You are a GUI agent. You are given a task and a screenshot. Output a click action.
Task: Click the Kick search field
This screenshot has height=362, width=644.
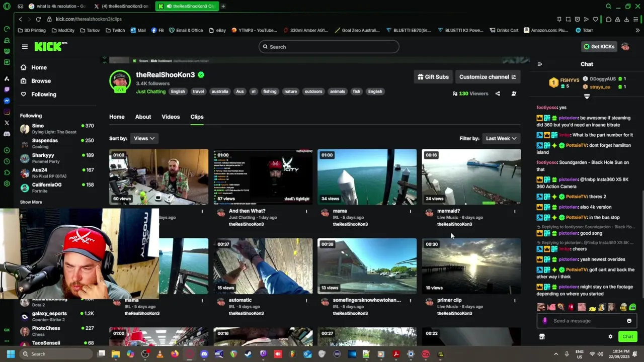pyautogui.click(x=329, y=47)
